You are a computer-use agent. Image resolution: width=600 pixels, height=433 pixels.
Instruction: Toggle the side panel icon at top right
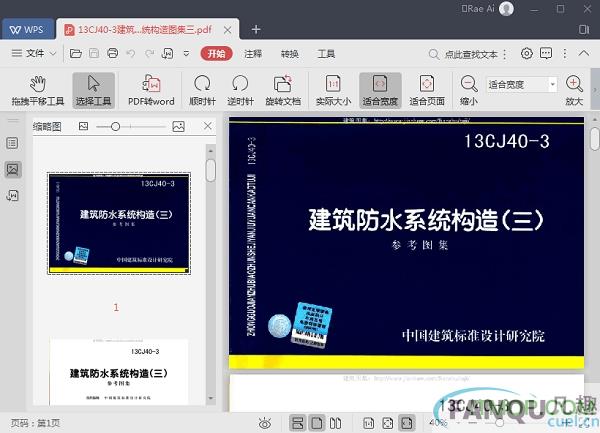pyautogui.click(x=584, y=29)
